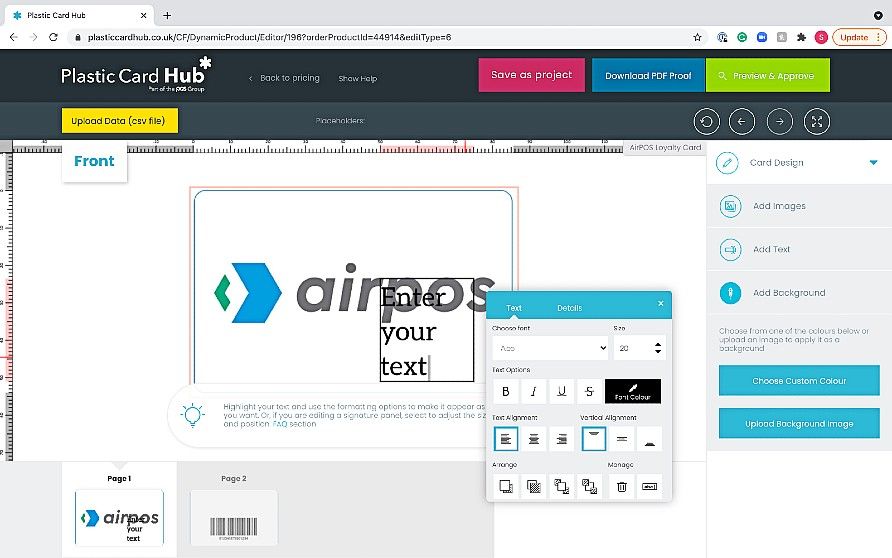Toggle Bold formatting
This screenshot has height=558, width=892.
[x=506, y=391]
